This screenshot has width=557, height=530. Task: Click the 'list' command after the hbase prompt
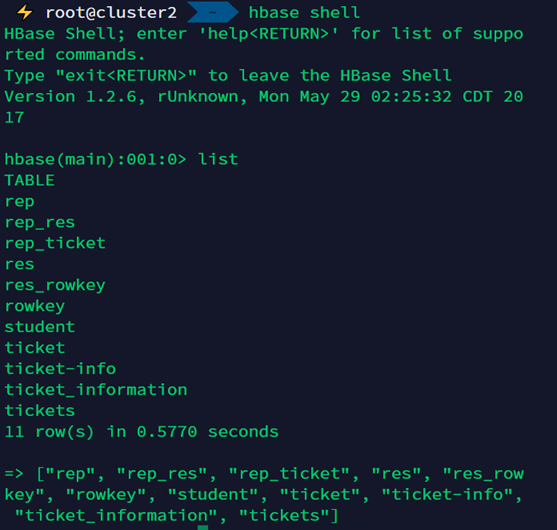coord(218,159)
